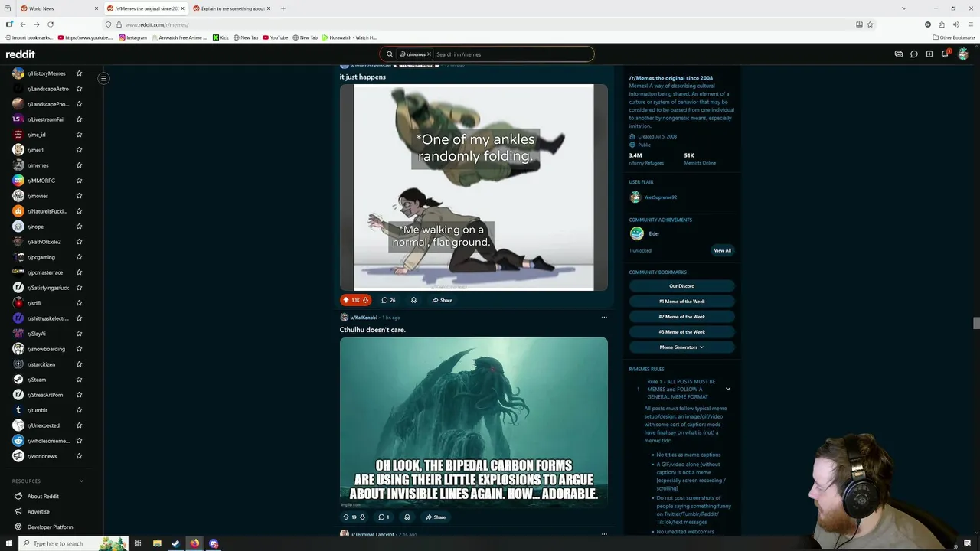Remove r/memes filter from search
Viewport: 980px width, 551px height.
click(429, 54)
